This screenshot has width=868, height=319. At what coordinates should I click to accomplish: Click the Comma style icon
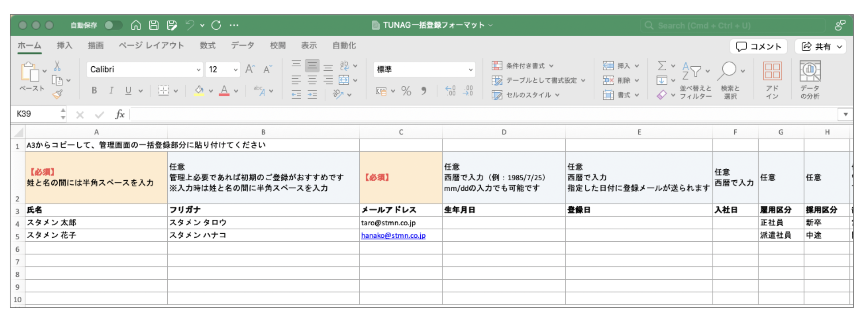424,91
